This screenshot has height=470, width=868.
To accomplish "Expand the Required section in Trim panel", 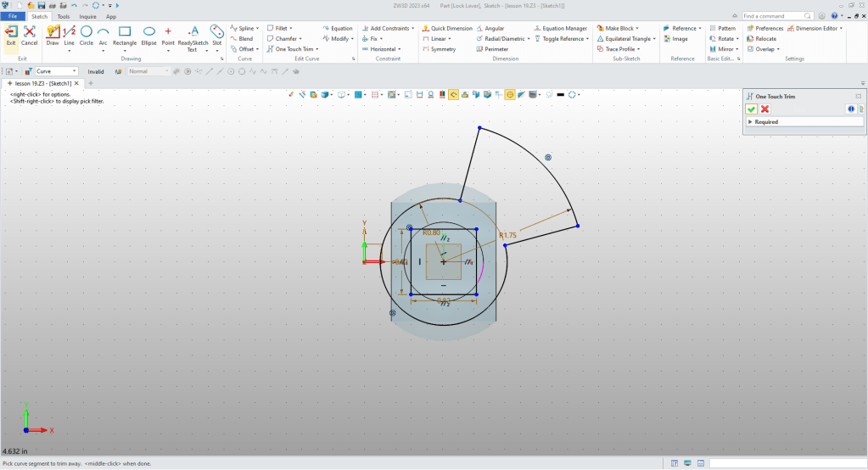I will coord(750,122).
